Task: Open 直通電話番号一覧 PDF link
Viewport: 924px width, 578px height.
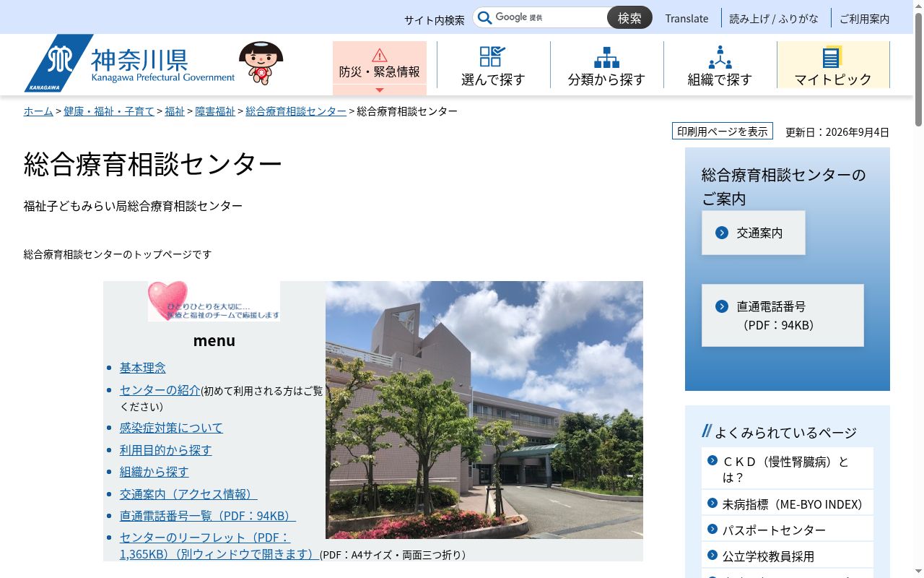Action: point(208,516)
